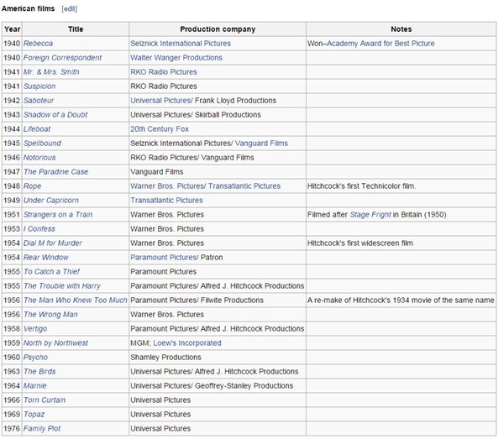504x439 pixels.
Task: Select Skirball Productions cell text
Action: tap(228, 115)
